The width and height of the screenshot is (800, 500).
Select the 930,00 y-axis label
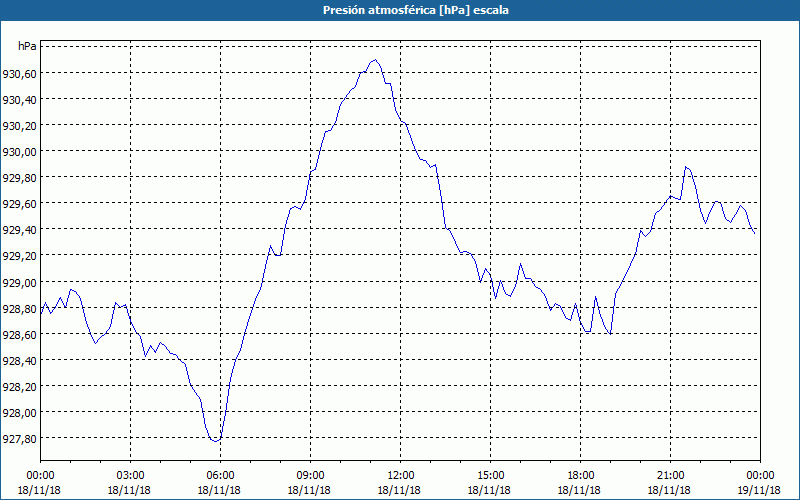click(x=19, y=152)
